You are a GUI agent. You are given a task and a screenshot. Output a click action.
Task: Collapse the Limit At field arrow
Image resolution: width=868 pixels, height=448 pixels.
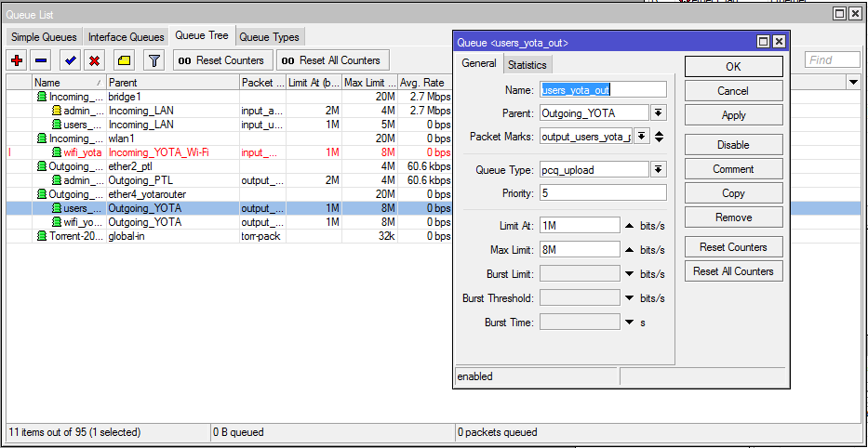click(629, 226)
